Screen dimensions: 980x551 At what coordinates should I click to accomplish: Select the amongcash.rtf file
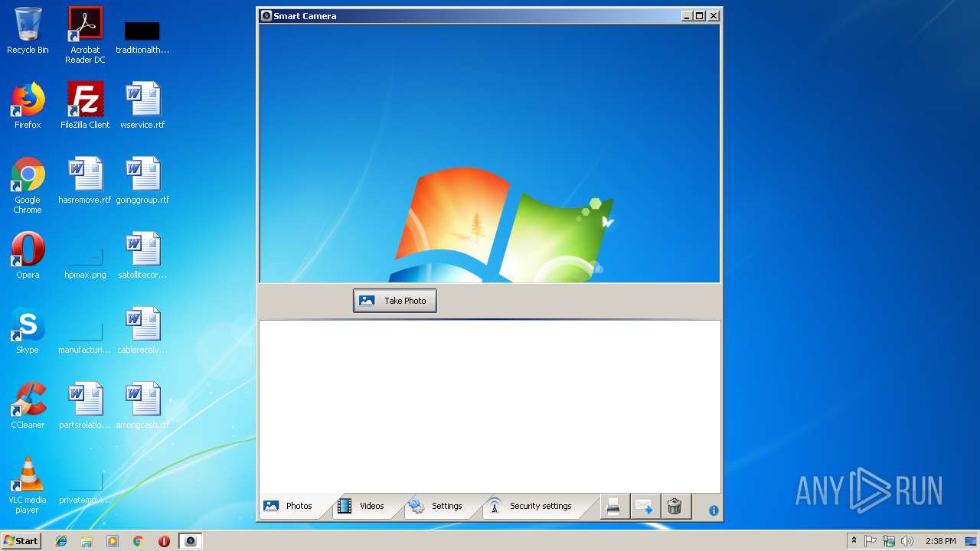142,406
